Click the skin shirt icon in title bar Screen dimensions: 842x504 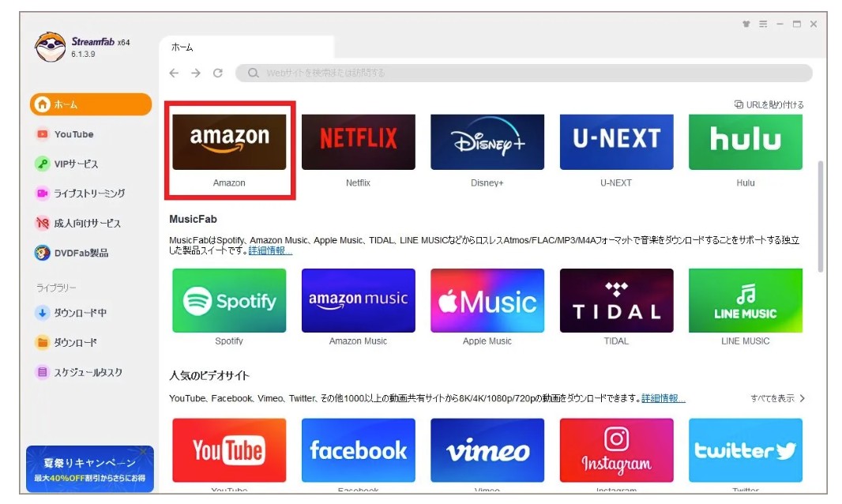click(x=746, y=24)
